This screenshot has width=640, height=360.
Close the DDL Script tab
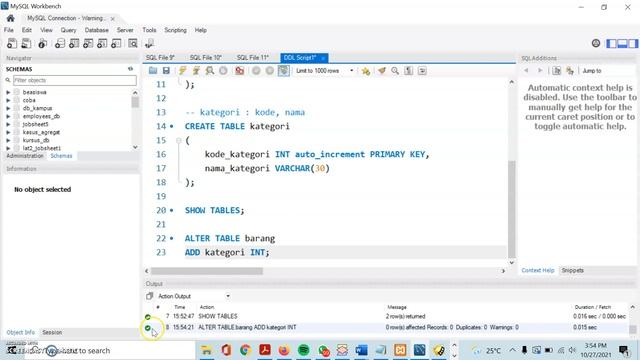click(x=323, y=58)
